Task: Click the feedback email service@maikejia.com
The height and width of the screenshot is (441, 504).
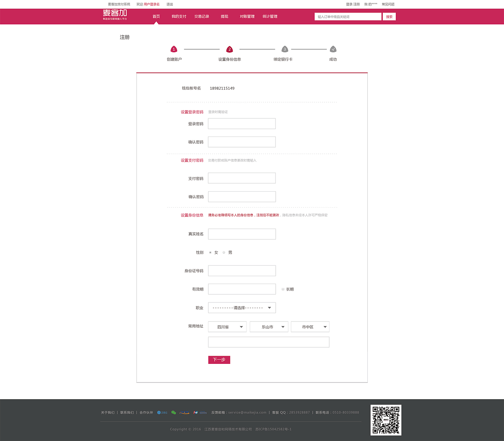Action: [x=247, y=413]
